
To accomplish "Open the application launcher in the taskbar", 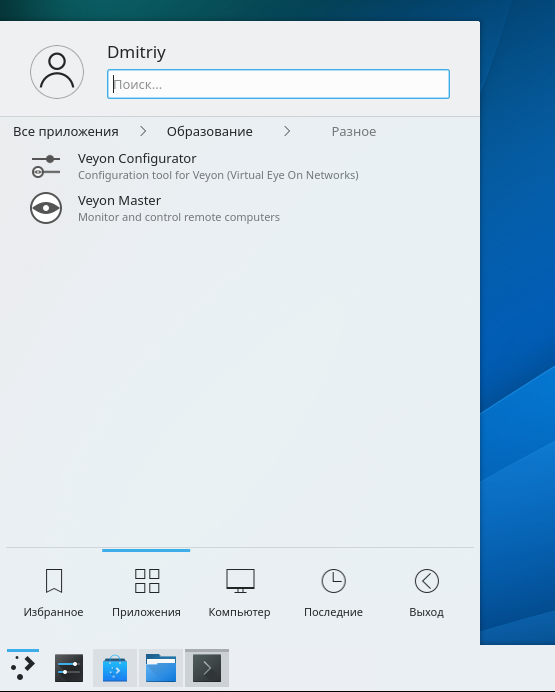I will pos(23,667).
